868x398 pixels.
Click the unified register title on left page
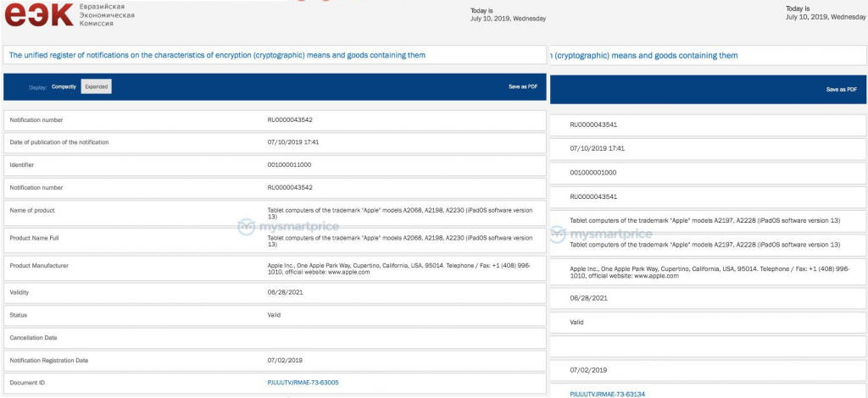pos(218,55)
